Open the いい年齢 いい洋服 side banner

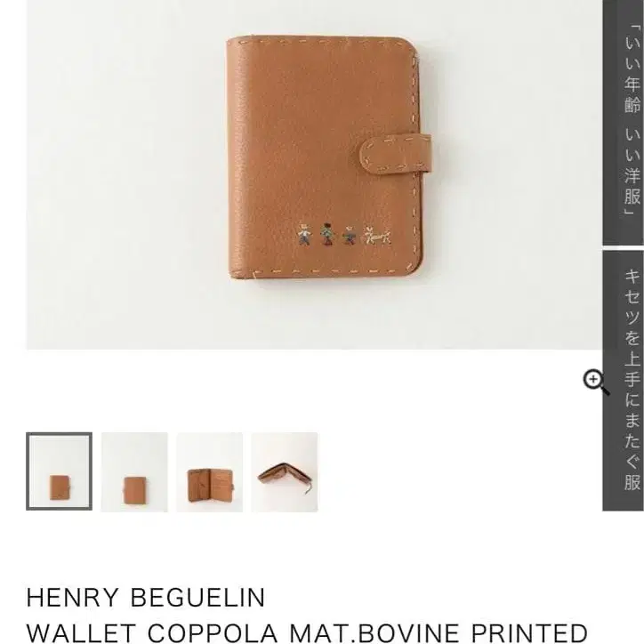[623, 122]
